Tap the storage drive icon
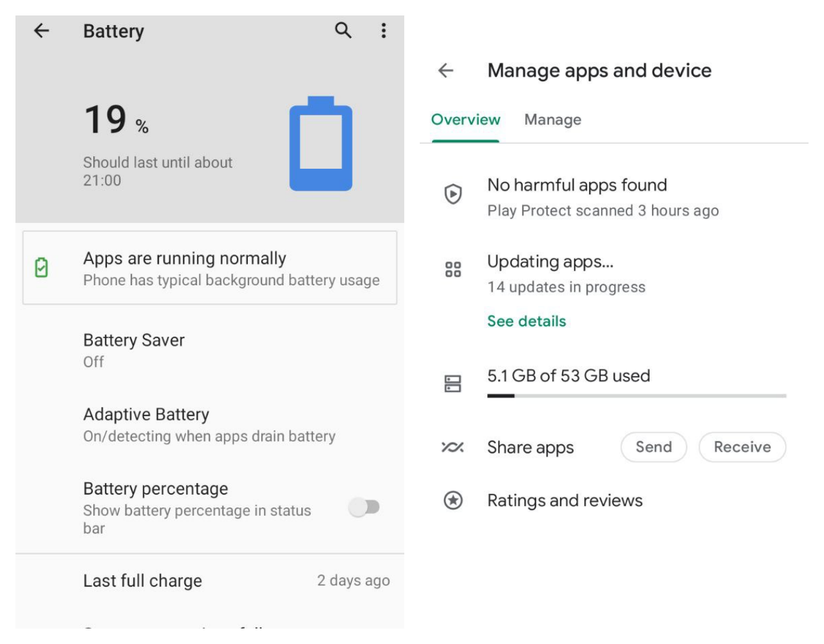Image resolution: width=824 pixels, height=644 pixels. tap(453, 384)
